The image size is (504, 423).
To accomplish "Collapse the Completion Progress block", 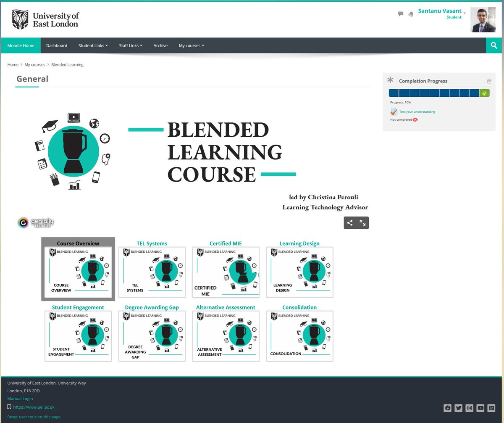I will (489, 82).
